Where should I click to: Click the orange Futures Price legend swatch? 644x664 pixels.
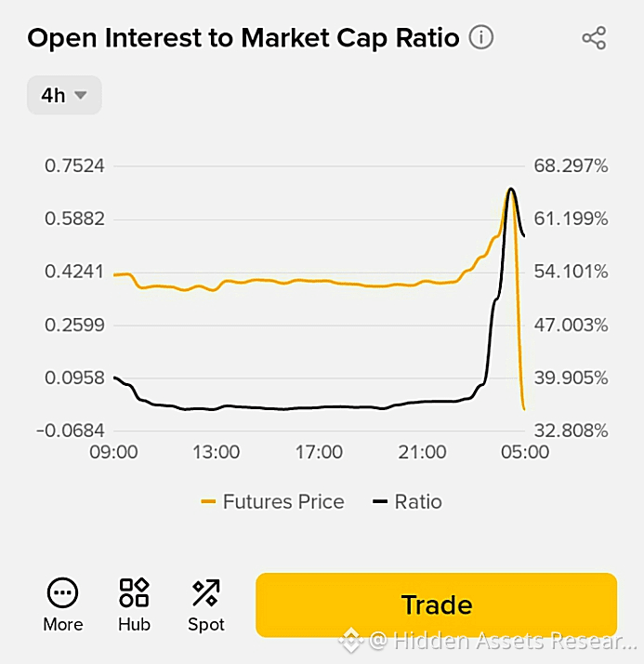(208, 502)
